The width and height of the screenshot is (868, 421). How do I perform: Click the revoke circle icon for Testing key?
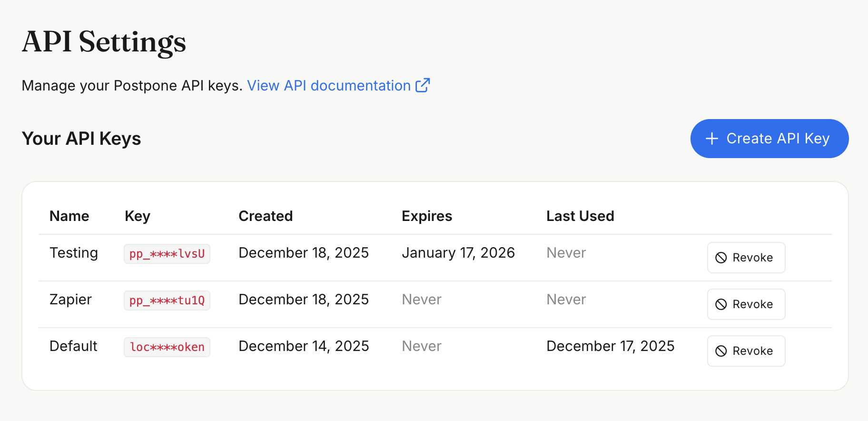pyautogui.click(x=721, y=258)
